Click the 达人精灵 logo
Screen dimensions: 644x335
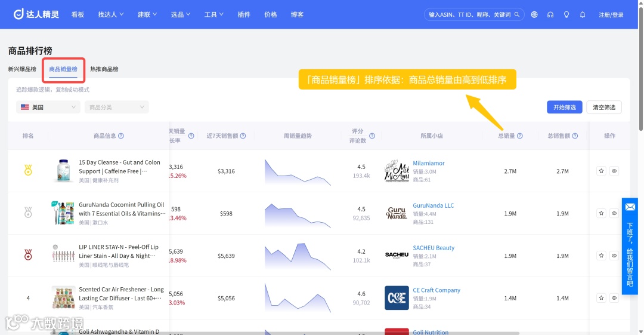36,14
